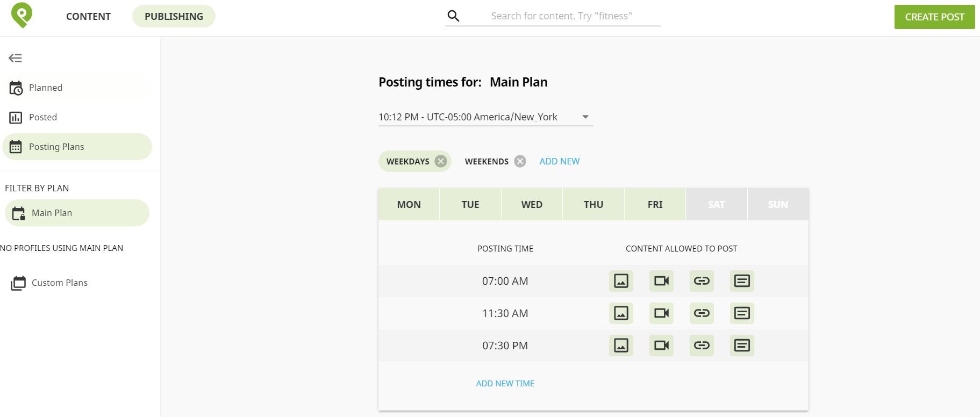Toggle text content for 07:00 AM
The height and width of the screenshot is (417, 980).
point(742,281)
